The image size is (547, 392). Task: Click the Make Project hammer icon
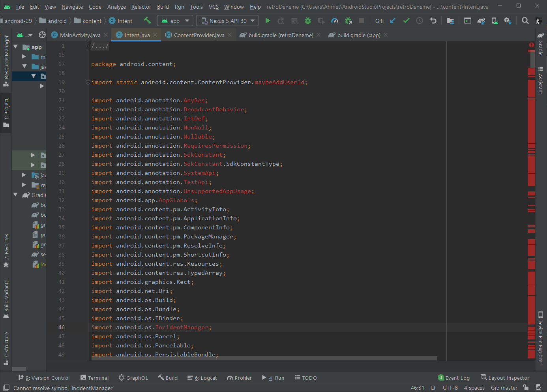click(x=147, y=21)
